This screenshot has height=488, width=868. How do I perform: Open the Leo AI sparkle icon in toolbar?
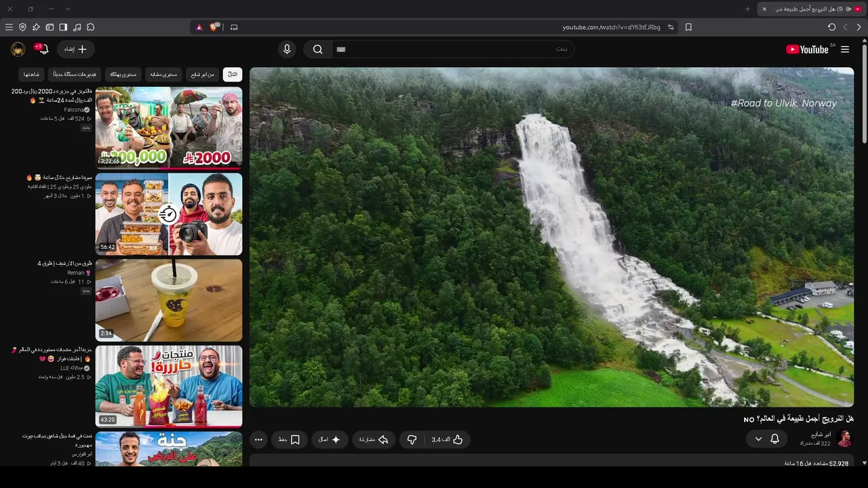click(x=36, y=27)
